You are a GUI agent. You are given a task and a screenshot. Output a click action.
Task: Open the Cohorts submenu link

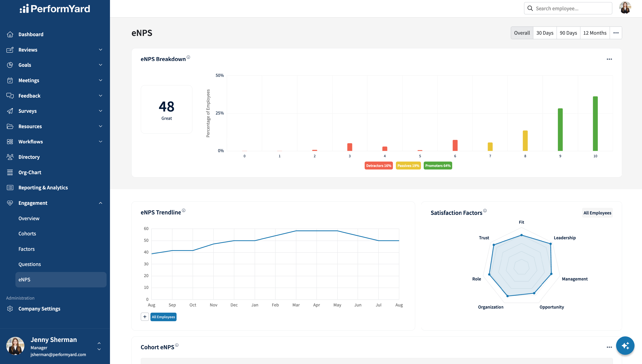[x=27, y=233]
